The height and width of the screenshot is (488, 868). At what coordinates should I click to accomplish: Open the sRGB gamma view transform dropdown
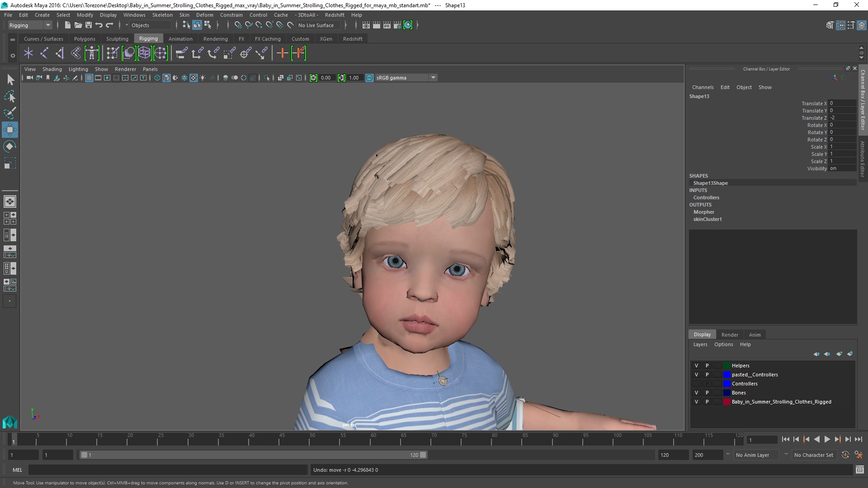406,78
